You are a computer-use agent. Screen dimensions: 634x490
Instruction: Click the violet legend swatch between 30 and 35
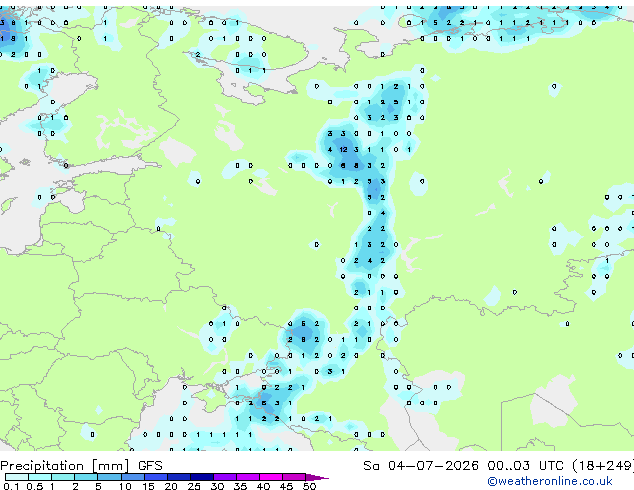225,477
